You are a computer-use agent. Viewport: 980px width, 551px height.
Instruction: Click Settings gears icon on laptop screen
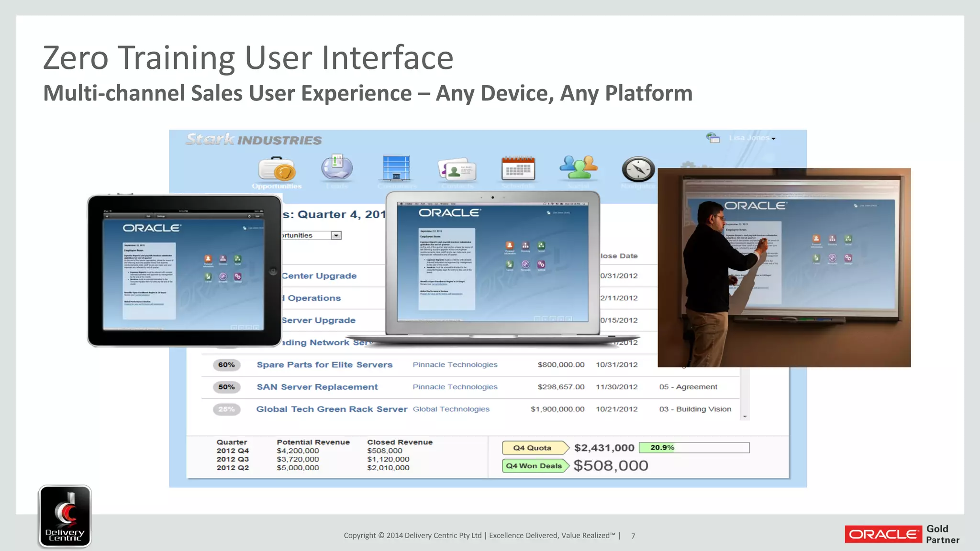(541, 264)
